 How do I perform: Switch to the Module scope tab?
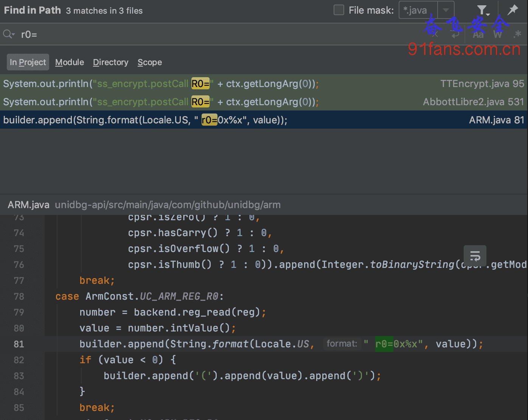70,62
